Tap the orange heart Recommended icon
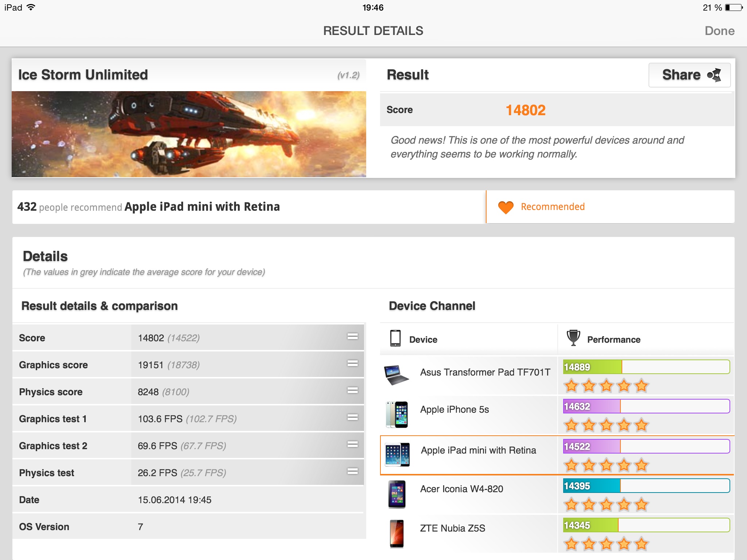Image resolution: width=747 pixels, height=560 pixels. click(506, 207)
